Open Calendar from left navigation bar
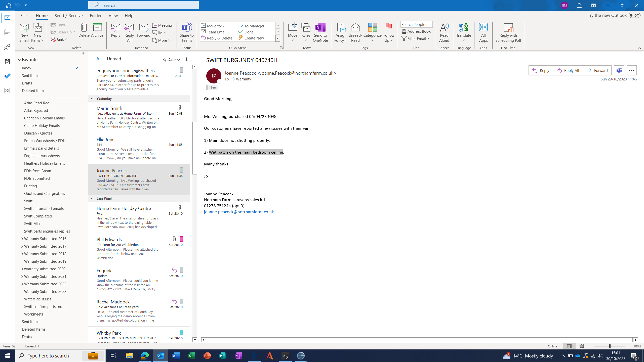Screen dimensions: 644x362 tap(7, 32)
